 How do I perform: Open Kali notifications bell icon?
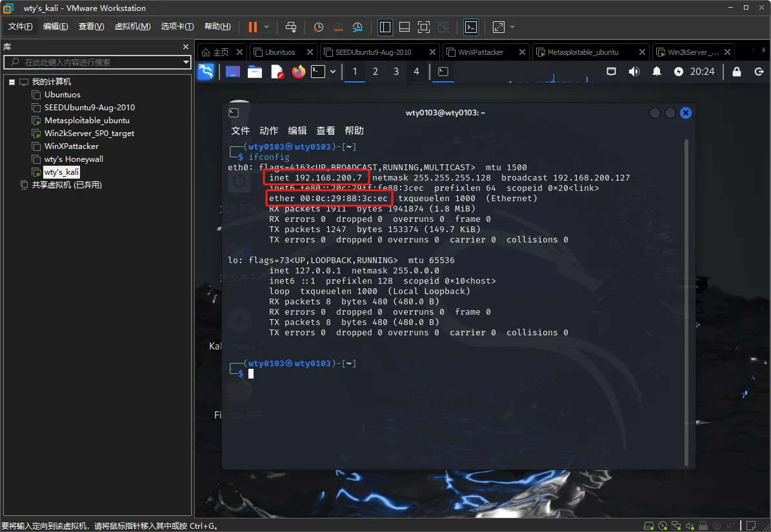[656, 72]
